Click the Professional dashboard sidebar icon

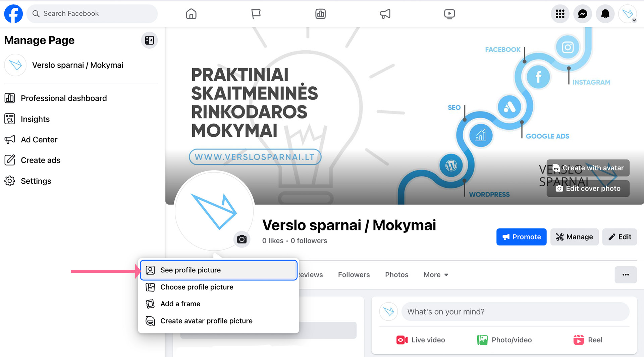[x=10, y=98]
